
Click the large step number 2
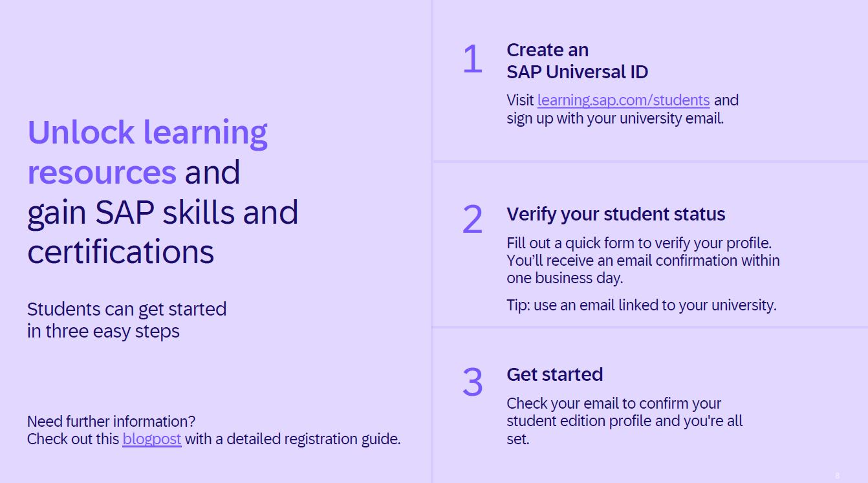(x=472, y=219)
